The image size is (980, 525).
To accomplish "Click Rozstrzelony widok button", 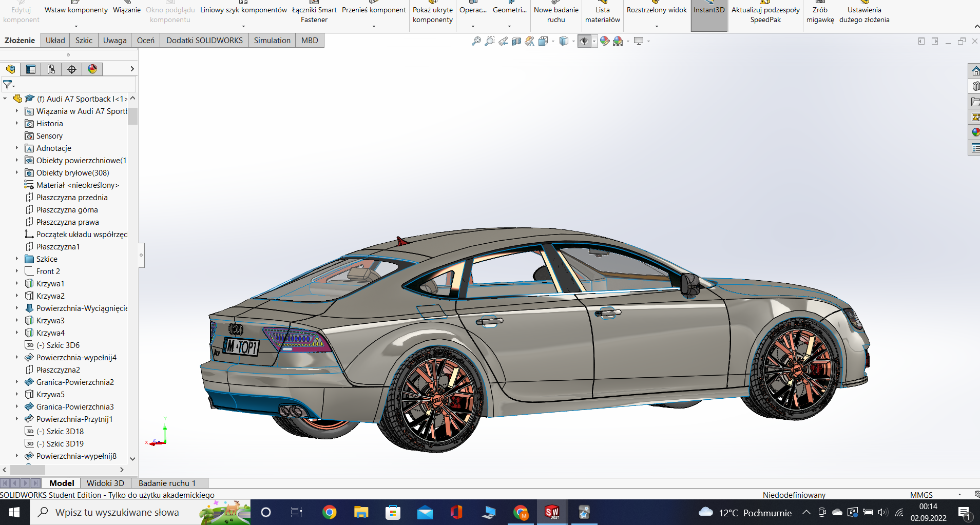I will coord(657,14).
